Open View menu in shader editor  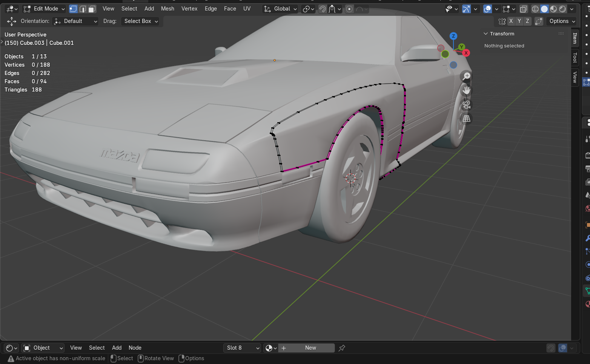coord(76,348)
